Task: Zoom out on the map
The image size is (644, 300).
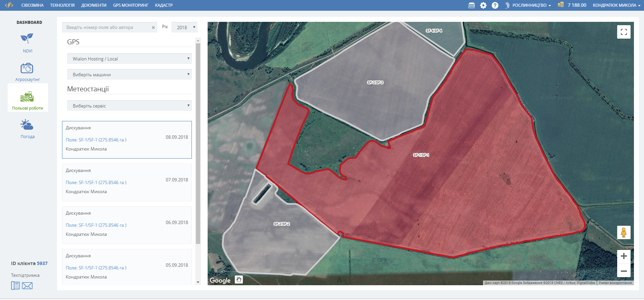Action: [624, 271]
